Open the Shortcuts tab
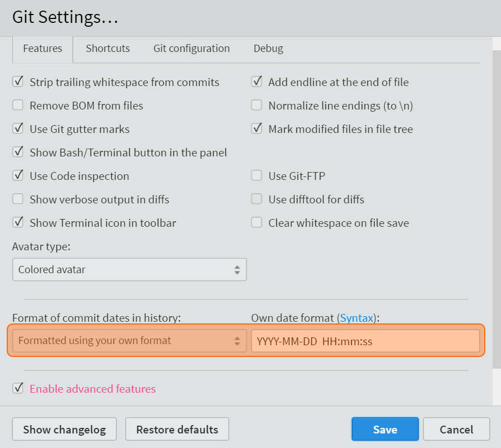This screenshot has width=501, height=448. pos(108,49)
